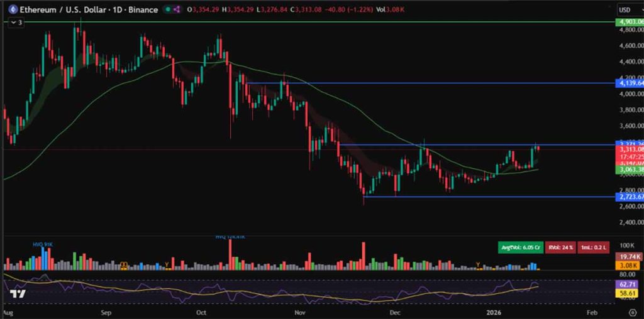The image size is (644, 319).
Task: Click the HVQ 91K volume marker
Action: tap(43, 245)
